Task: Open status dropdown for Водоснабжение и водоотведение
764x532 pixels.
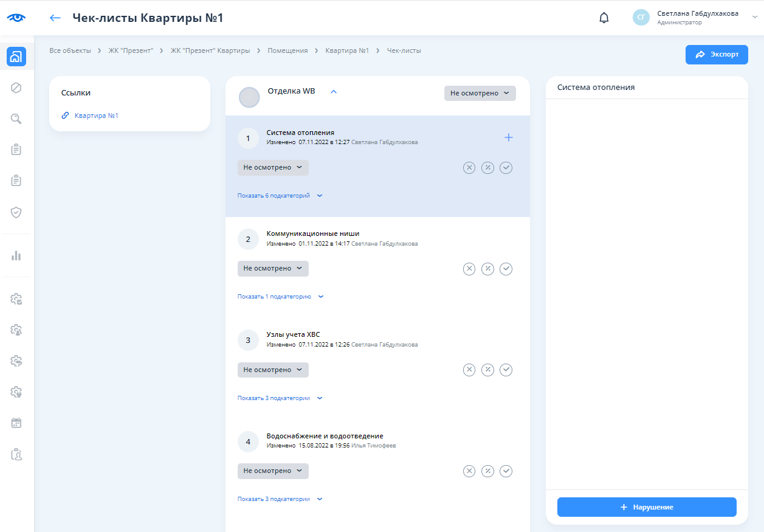Action: click(273, 471)
